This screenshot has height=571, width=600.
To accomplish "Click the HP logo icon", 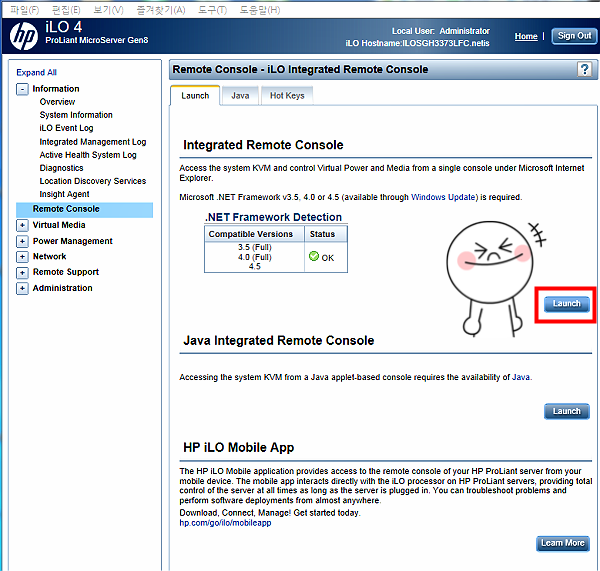I will coord(24,36).
